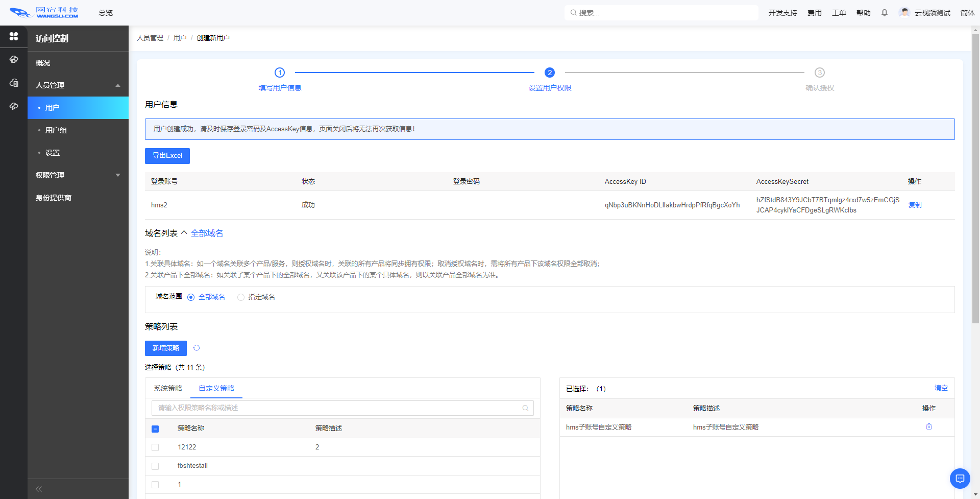Viewport: 980px width, 499px height.
Task: Go to 人员管理 breadcrumb
Action: coord(150,38)
